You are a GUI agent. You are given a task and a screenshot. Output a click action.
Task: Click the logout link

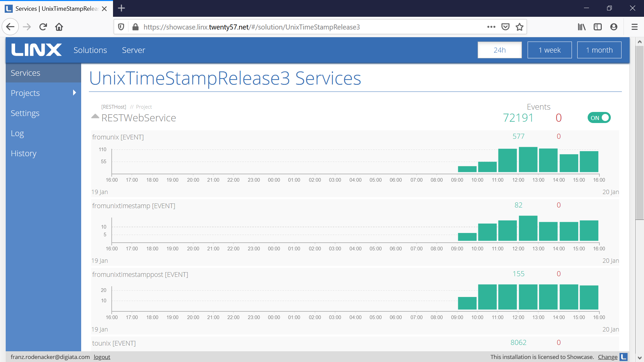(x=102, y=357)
